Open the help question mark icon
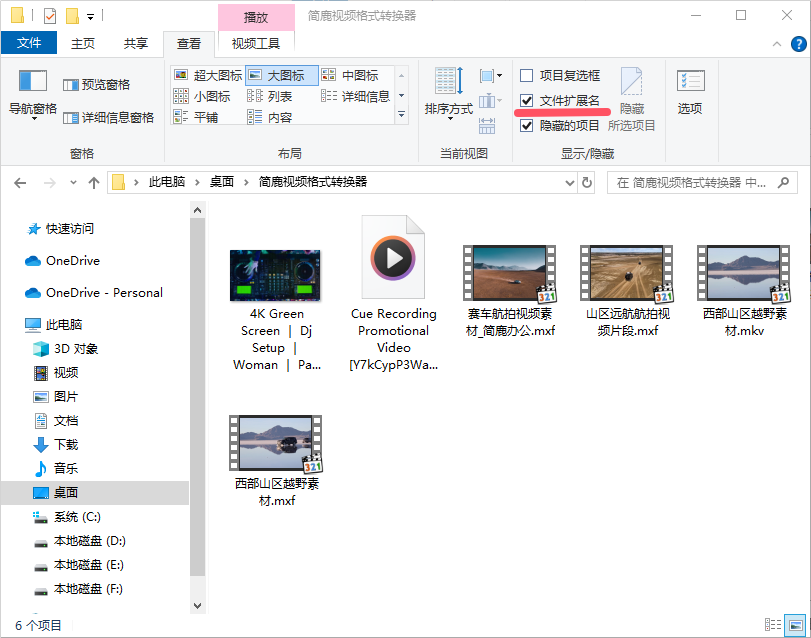 click(x=798, y=44)
